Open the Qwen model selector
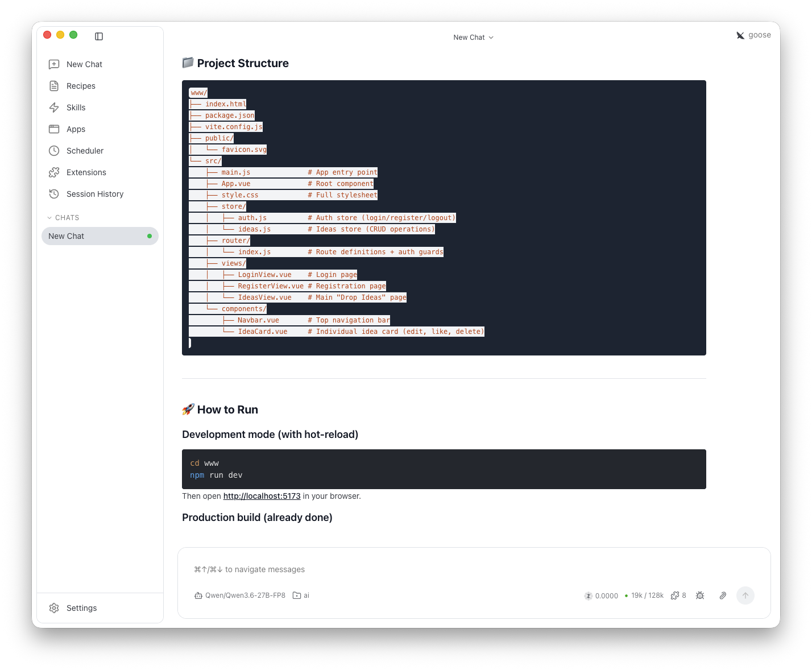The height and width of the screenshot is (670, 812). coord(239,595)
